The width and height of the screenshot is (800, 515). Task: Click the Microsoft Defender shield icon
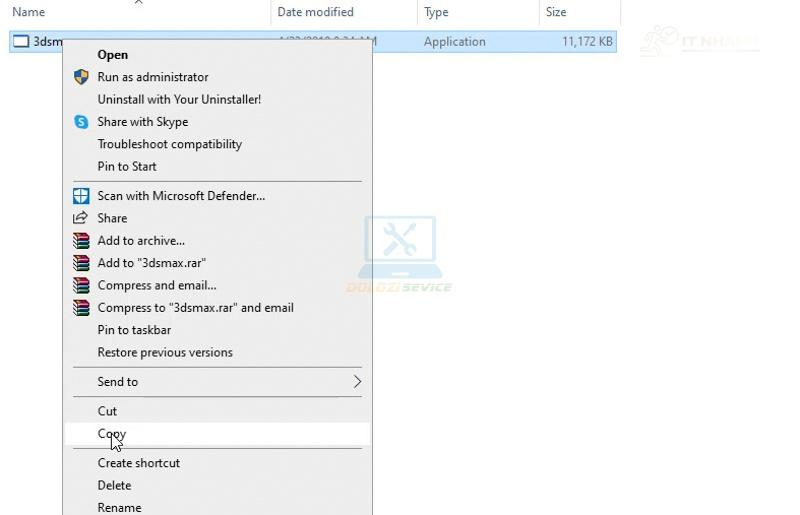coord(81,196)
